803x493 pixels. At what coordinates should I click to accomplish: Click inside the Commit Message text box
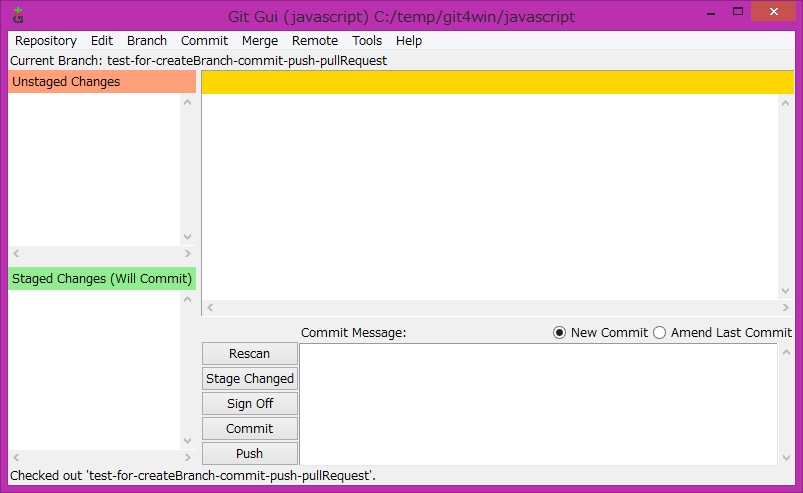(x=539, y=404)
